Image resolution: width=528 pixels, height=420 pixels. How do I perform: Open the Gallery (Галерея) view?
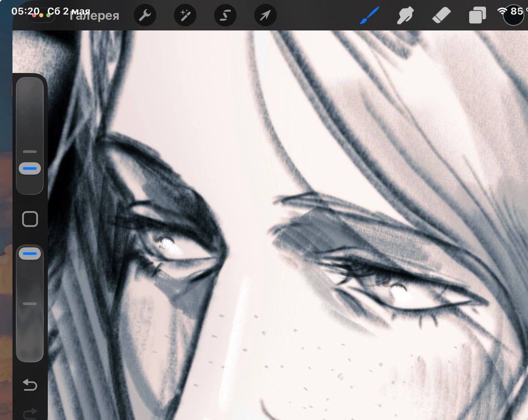pyautogui.click(x=94, y=17)
